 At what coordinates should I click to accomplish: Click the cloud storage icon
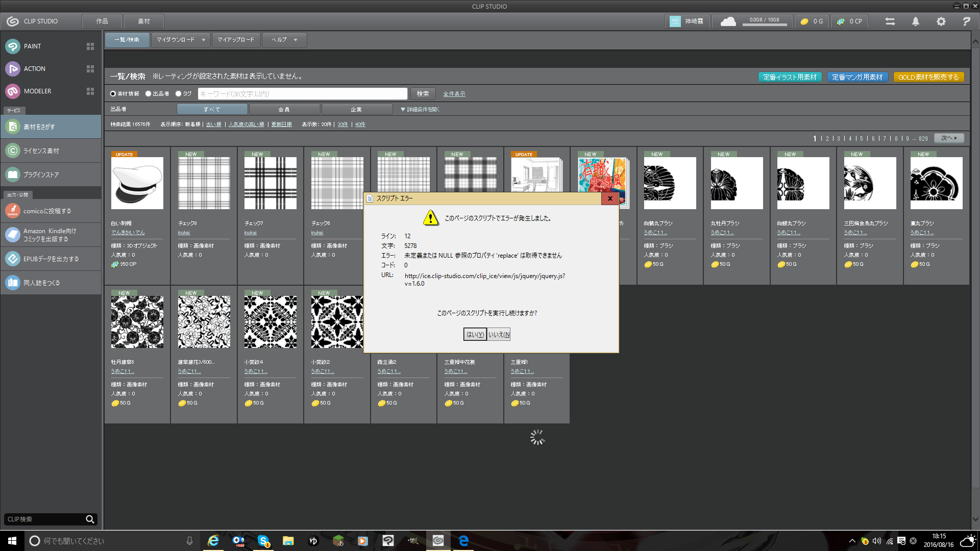pos(728,21)
